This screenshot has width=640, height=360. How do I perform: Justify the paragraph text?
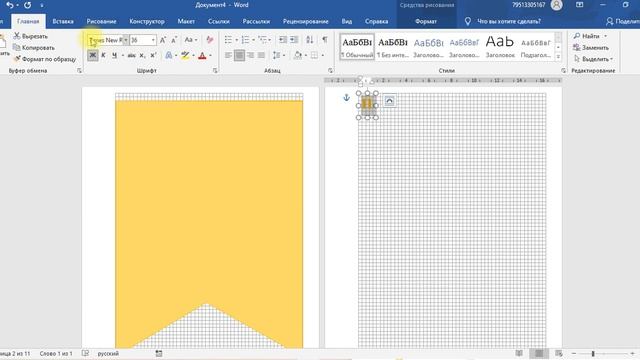pyautogui.click(x=261, y=55)
